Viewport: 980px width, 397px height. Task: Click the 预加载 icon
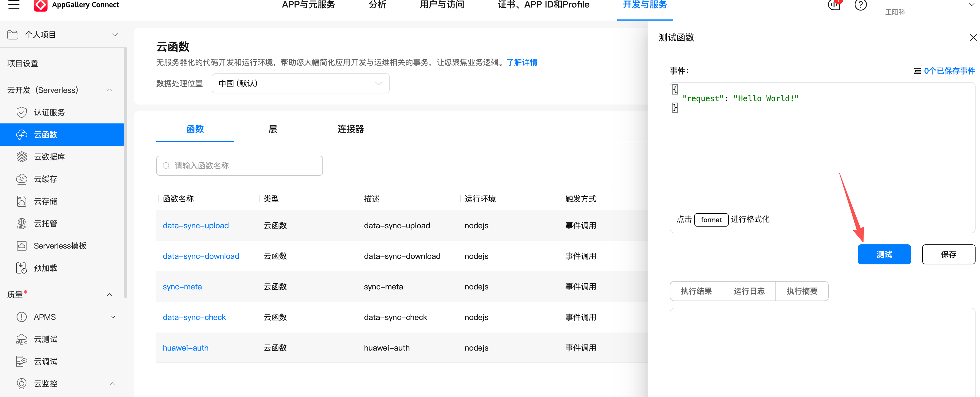22,268
